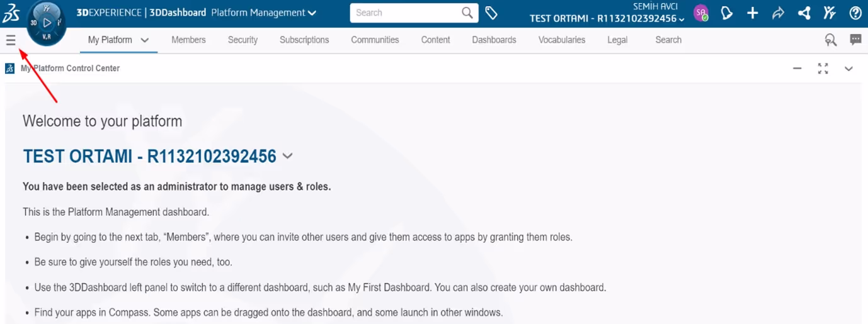Open the Dashboards tab
This screenshot has width=868, height=324.
click(494, 40)
